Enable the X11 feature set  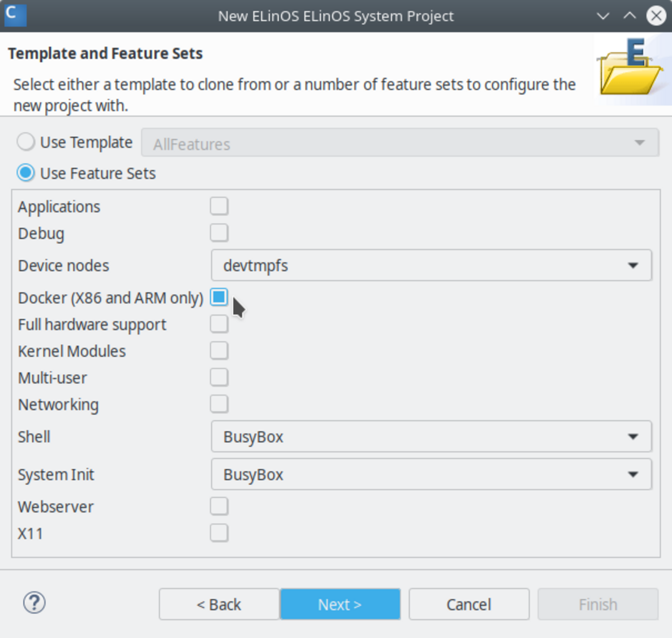(219, 533)
